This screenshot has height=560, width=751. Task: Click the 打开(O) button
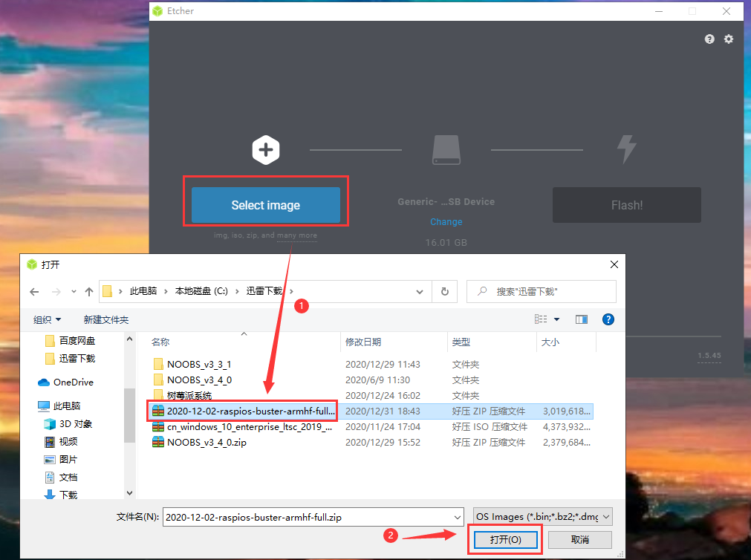coord(504,540)
